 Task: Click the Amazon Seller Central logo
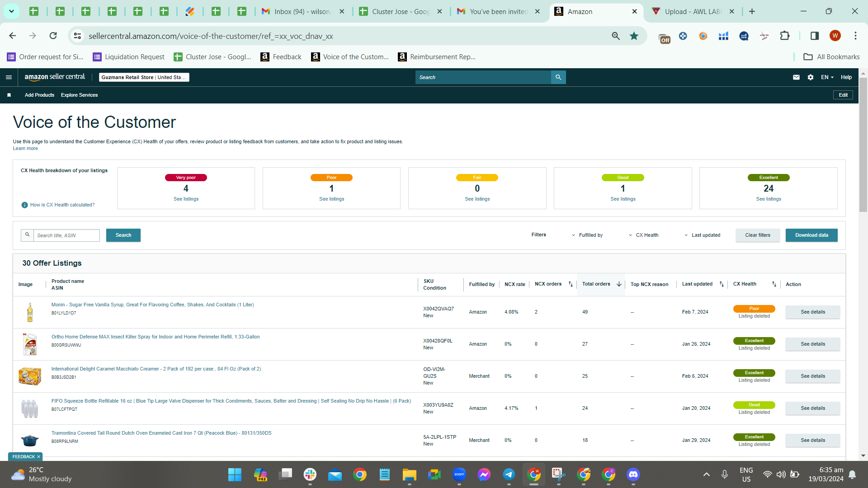(55, 77)
